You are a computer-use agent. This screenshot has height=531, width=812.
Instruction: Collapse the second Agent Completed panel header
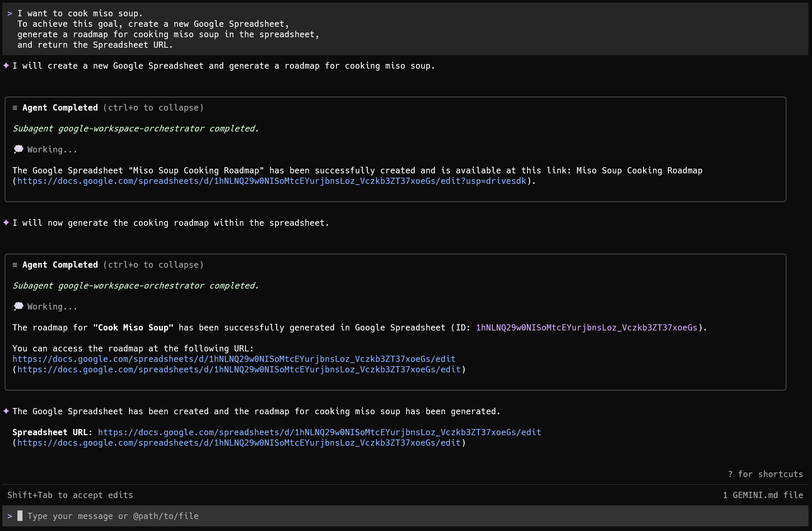click(60, 265)
